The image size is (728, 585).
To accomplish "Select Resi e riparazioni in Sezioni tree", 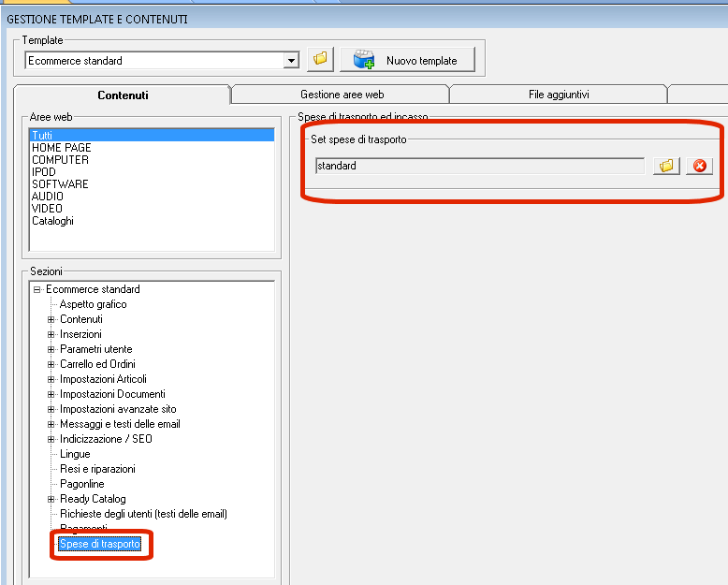I will click(97, 469).
